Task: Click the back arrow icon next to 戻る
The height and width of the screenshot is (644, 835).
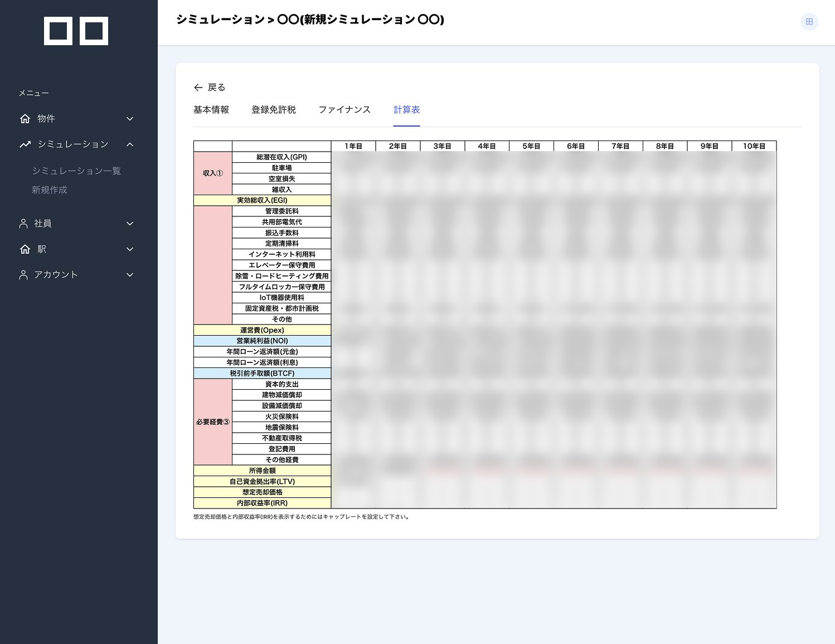Action: (x=198, y=88)
